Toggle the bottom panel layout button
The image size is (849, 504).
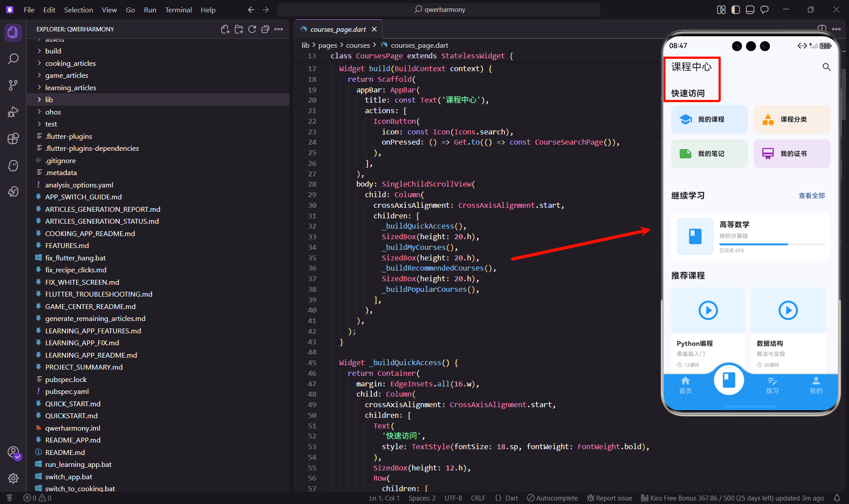coord(750,10)
